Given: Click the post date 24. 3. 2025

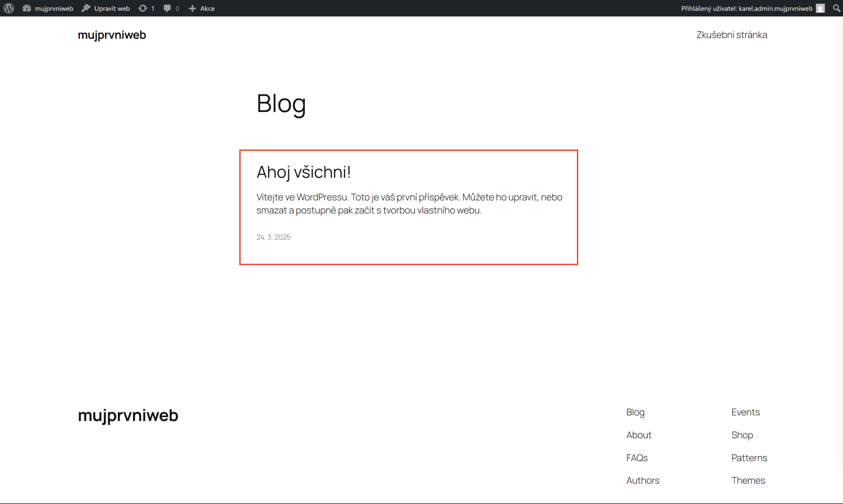Looking at the screenshot, I should pyautogui.click(x=273, y=237).
